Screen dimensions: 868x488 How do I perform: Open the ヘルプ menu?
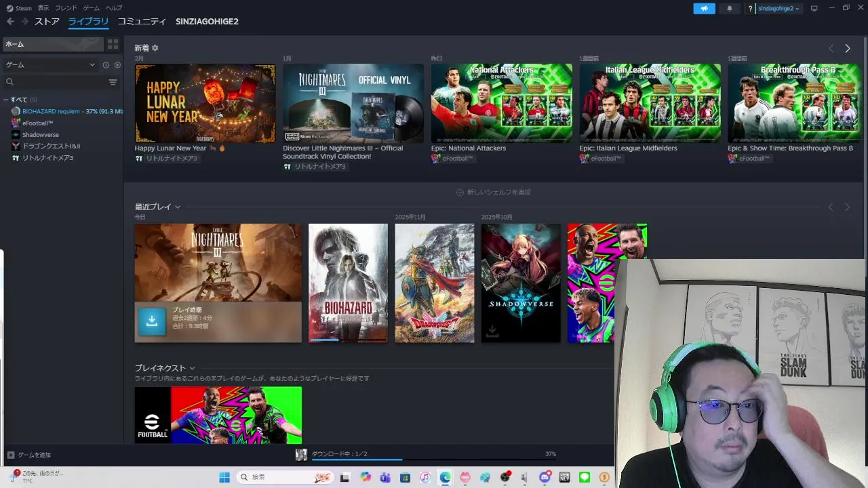click(x=114, y=8)
